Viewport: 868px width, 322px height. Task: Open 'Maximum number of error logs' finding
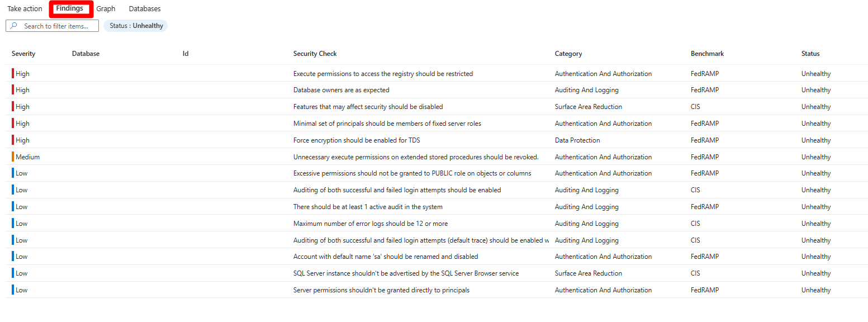tap(371, 224)
